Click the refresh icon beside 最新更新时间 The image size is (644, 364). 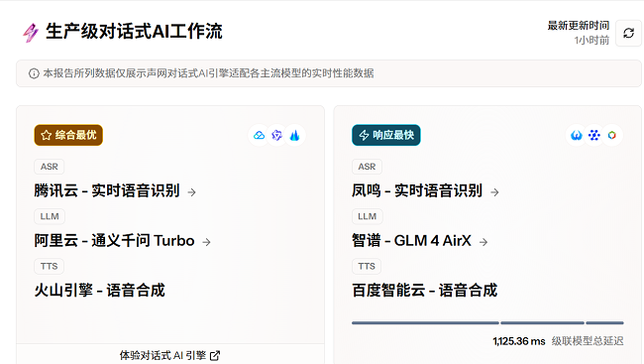[x=628, y=33]
